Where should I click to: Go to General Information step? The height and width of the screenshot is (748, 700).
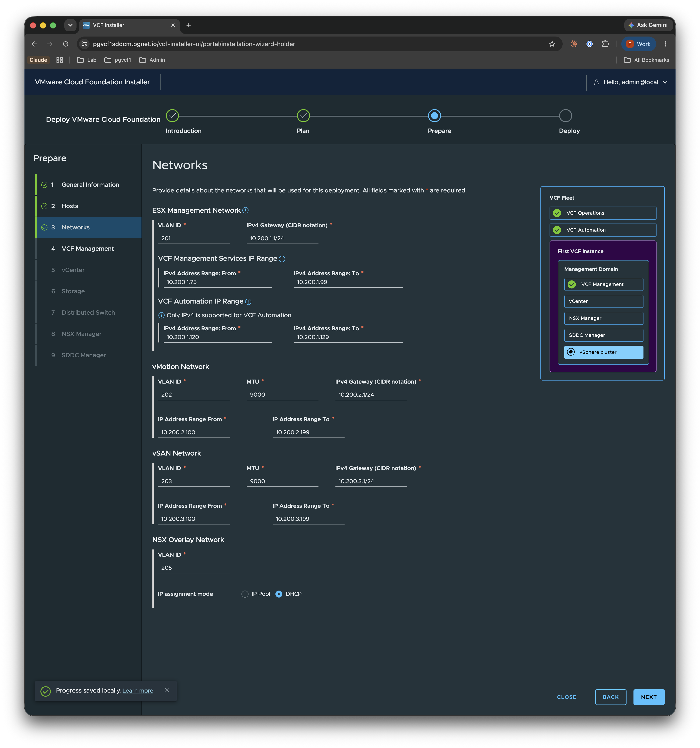click(89, 185)
